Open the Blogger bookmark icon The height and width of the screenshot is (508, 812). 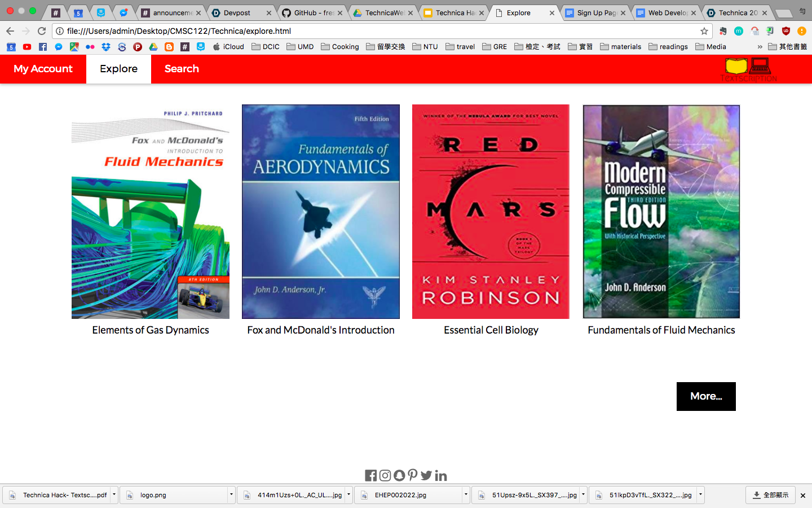[169, 47]
